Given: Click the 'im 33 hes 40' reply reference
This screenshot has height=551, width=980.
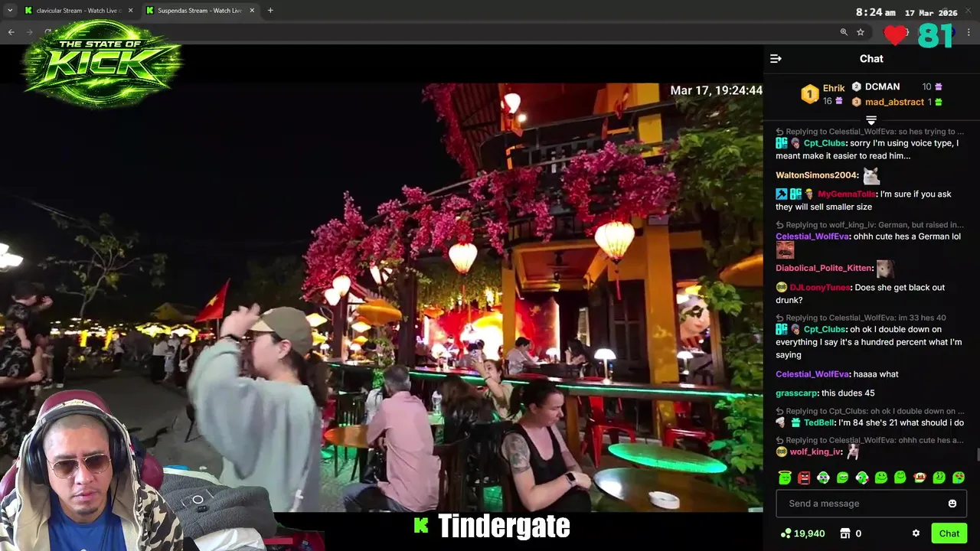Looking at the screenshot, I should click(861, 318).
